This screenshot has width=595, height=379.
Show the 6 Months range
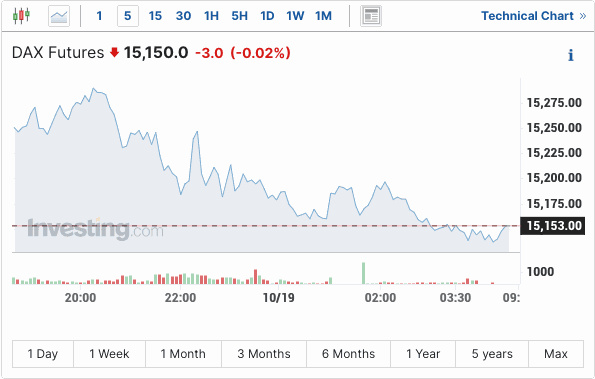(348, 354)
